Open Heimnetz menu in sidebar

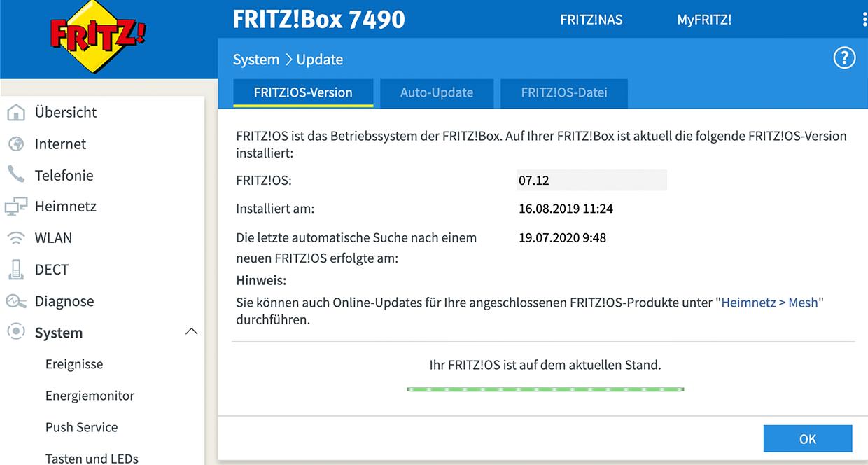click(x=66, y=207)
